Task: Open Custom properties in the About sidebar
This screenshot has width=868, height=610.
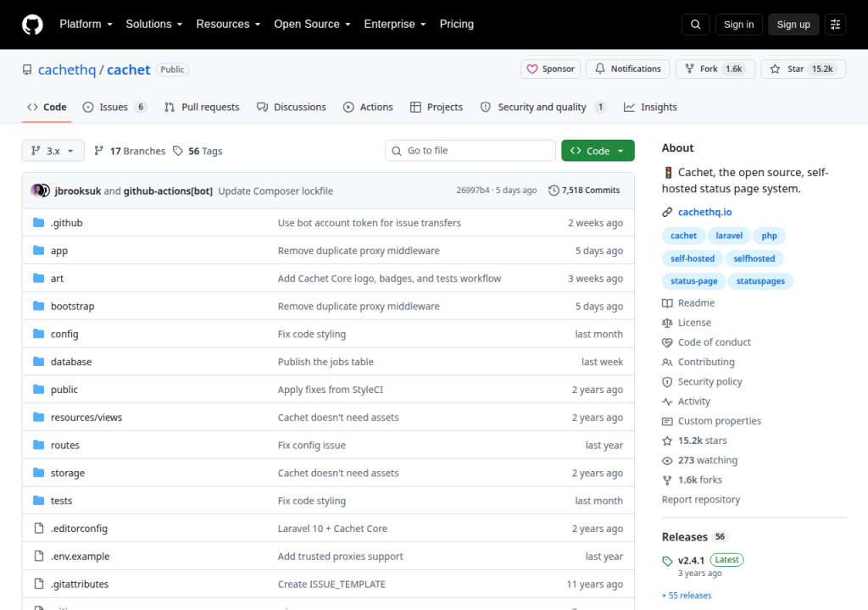Action: click(711, 421)
